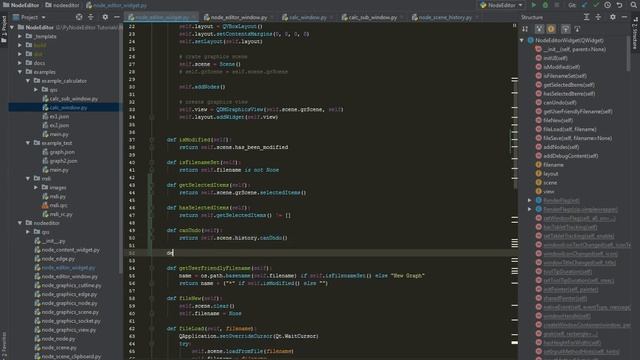Open node_graphics_view.py in the Project tree
The image size is (640, 360).
(x=69, y=330)
